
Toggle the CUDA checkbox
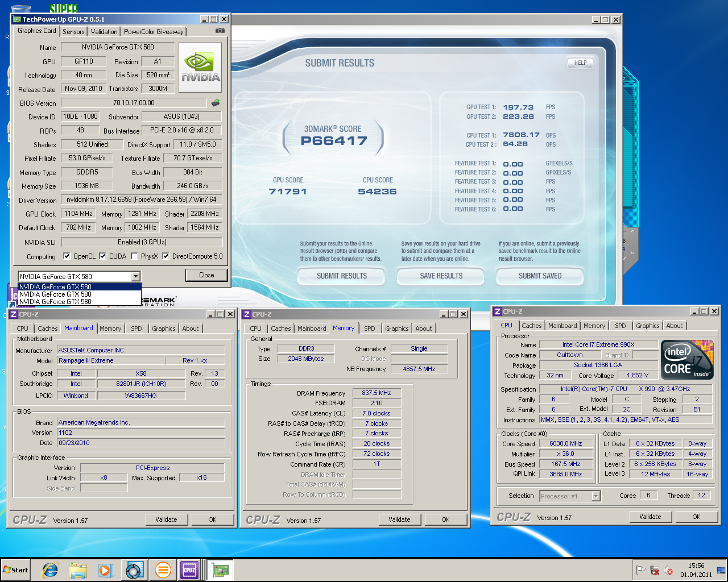click(x=102, y=256)
